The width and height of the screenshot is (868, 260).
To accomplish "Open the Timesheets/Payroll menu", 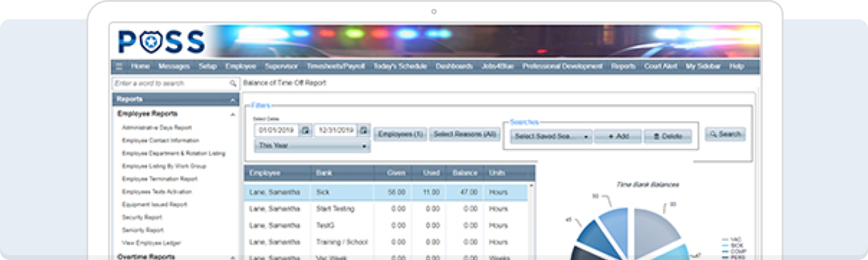I will (336, 66).
